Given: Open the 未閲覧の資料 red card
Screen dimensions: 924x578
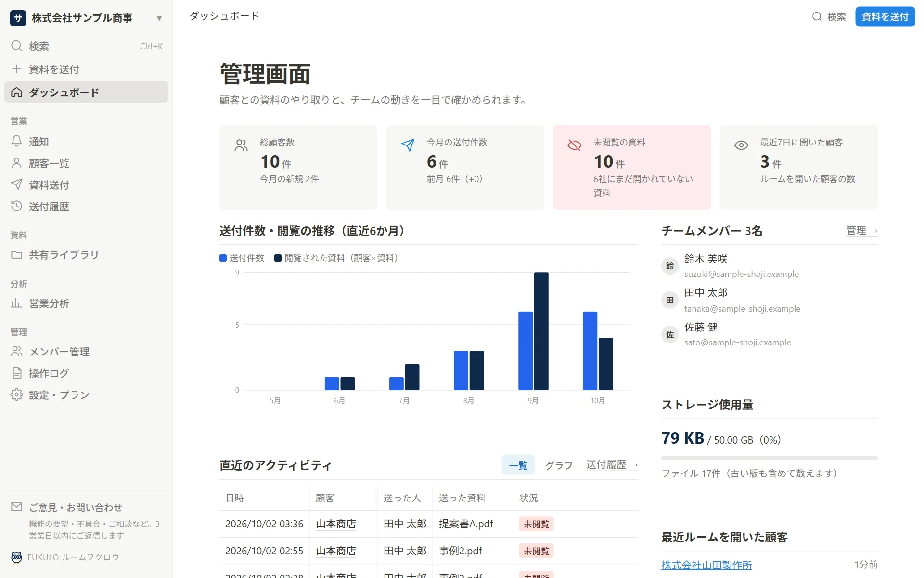Looking at the screenshot, I should 632,167.
